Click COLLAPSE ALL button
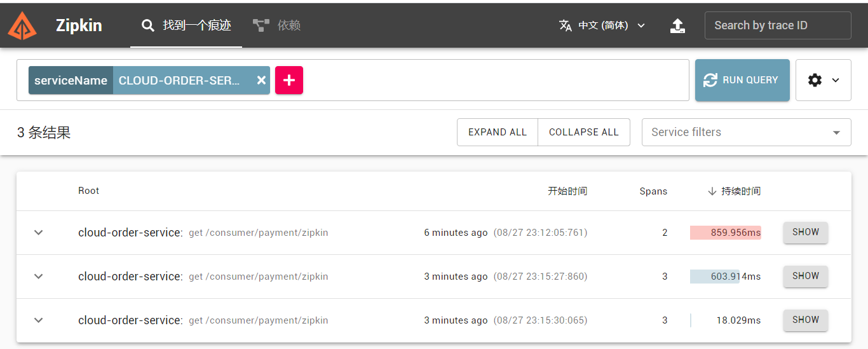Screen dimensions: 868x349 [584, 132]
